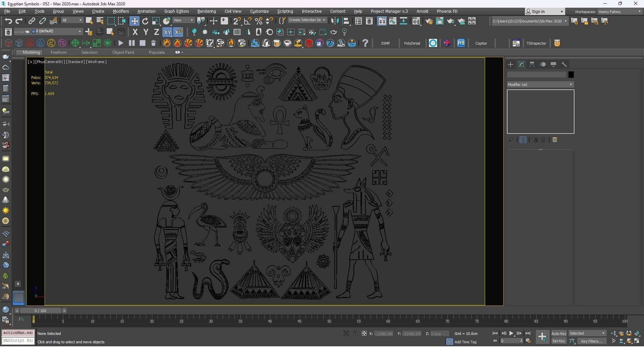Image resolution: width=644 pixels, height=349 pixels.
Task: Switch to the Freeform ribbon tab
Action: click(x=58, y=52)
